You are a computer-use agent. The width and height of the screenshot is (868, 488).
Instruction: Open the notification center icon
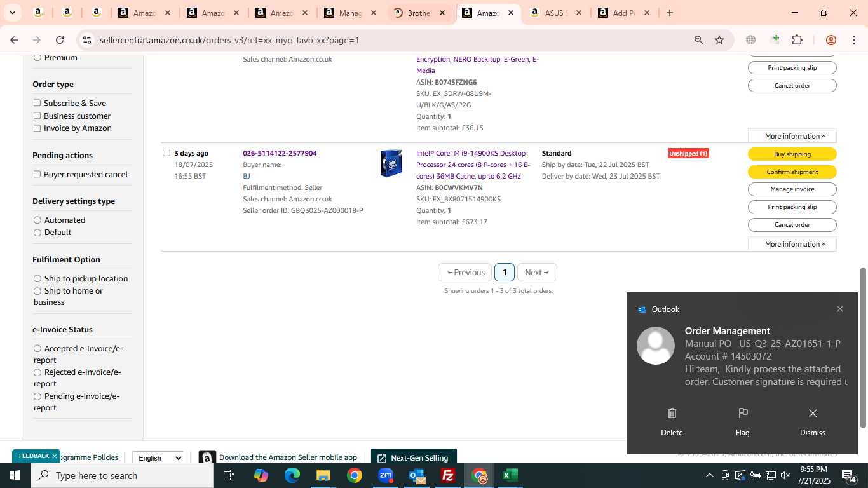click(x=849, y=475)
